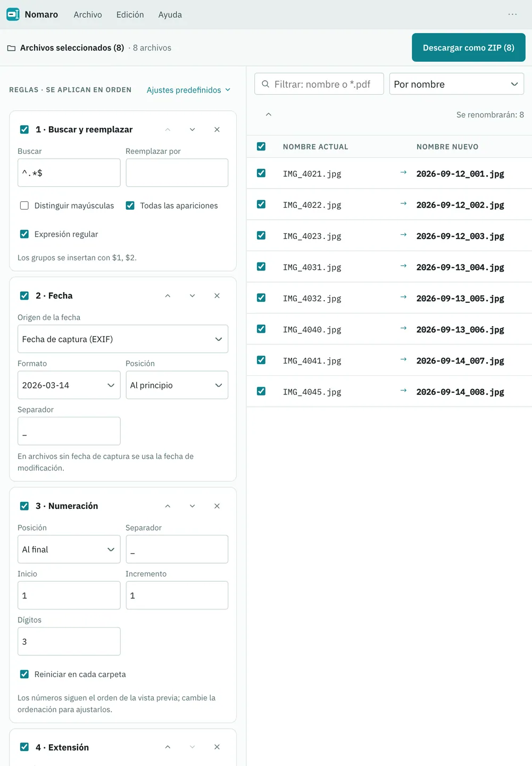Focus the Incremento number field
Screen dimensions: 532x766
177,595
